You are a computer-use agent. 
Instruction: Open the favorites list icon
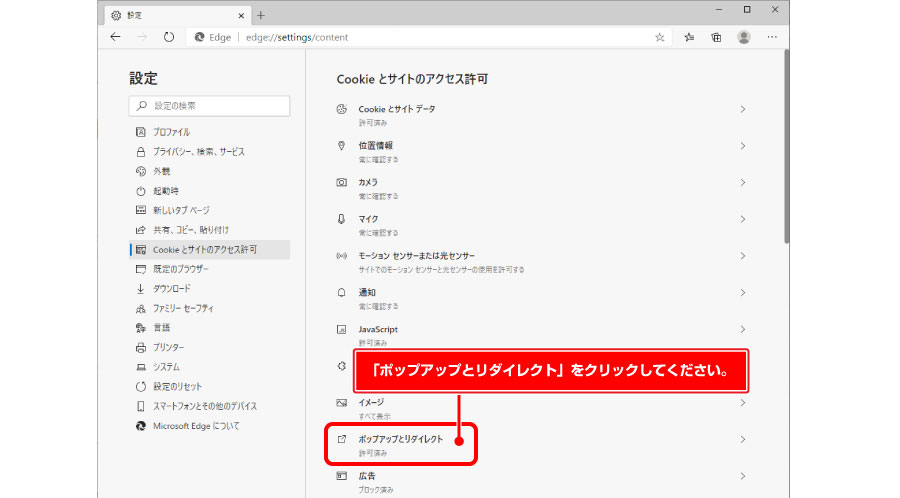[x=689, y=37]
